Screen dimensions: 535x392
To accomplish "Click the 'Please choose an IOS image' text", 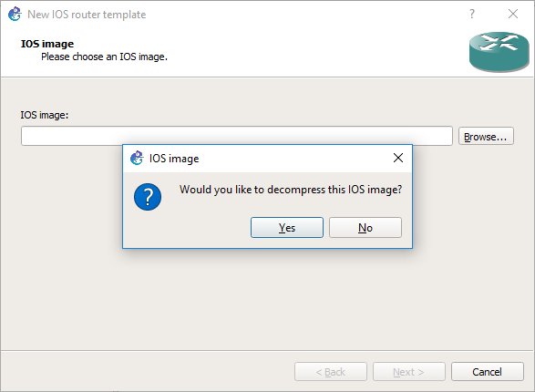I will click(x=104, y=57).
